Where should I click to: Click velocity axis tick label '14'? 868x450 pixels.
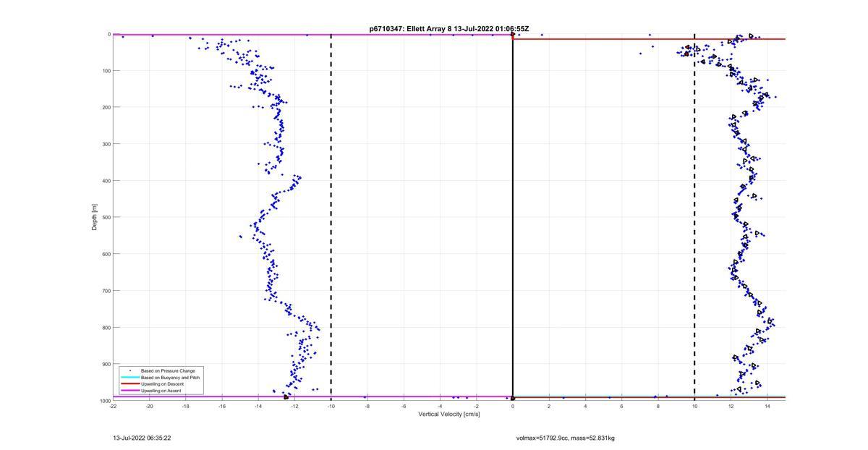(x=767, y=407)
